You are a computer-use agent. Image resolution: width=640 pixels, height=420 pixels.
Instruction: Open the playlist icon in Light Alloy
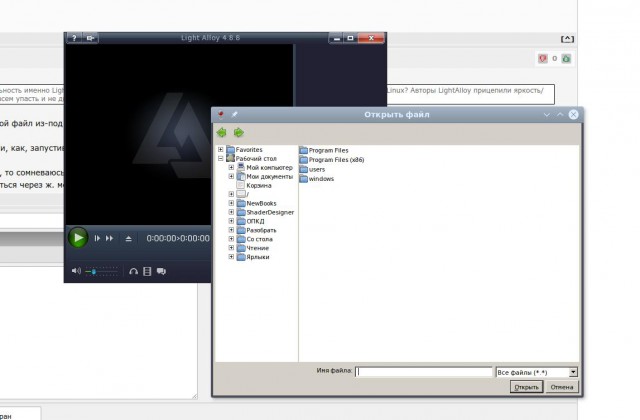(147, 271)
